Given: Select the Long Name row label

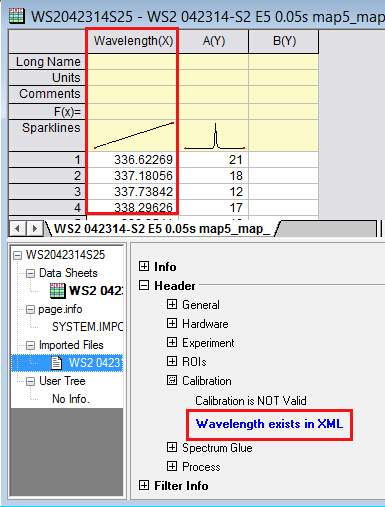Looking at the screenshot, I should click(47, 62).
